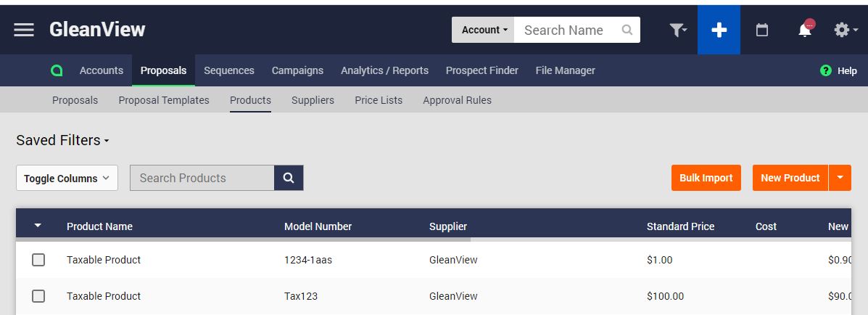Image resolution: width=868 pixels, height=315 pixels.
Task: Click the blue plus add button
Action: tap(719, 30)
